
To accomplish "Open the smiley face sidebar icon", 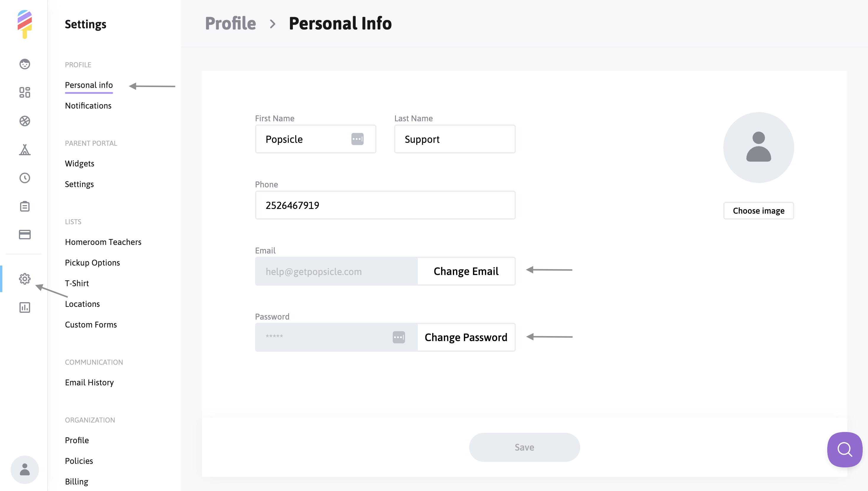I will pos(25,64).
